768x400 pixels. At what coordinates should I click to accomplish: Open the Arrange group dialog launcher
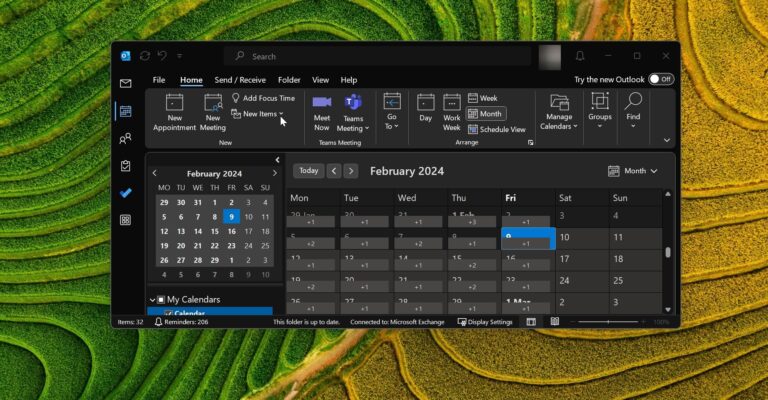(530, 142)
